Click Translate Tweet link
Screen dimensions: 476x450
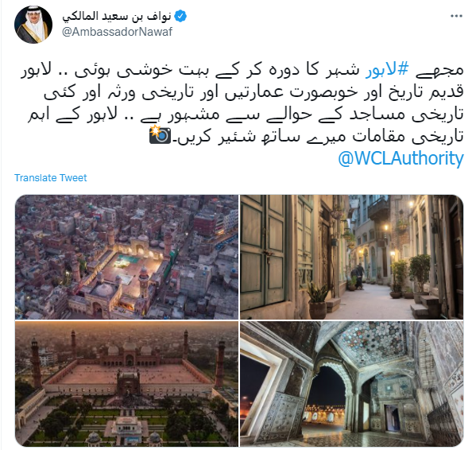(x=50, y=177)
